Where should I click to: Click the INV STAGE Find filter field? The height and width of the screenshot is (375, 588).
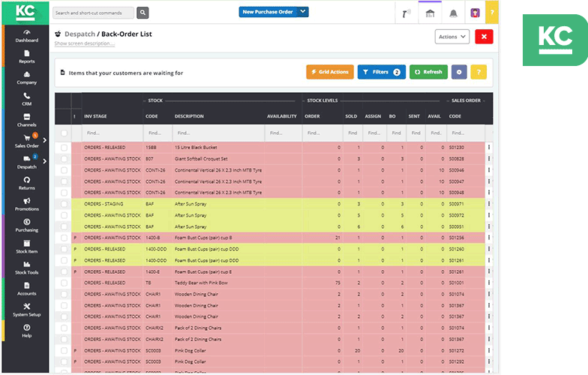[112, 133]
